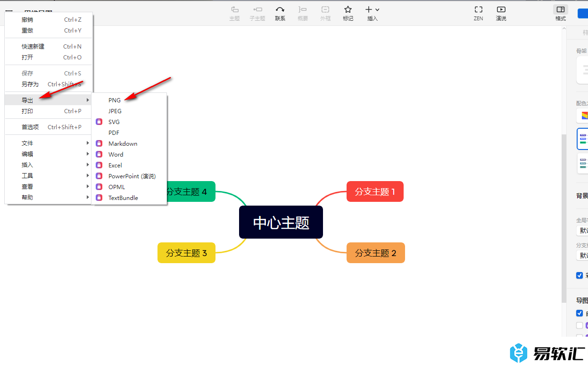Click the Excel lock icon

coord(99,165)
